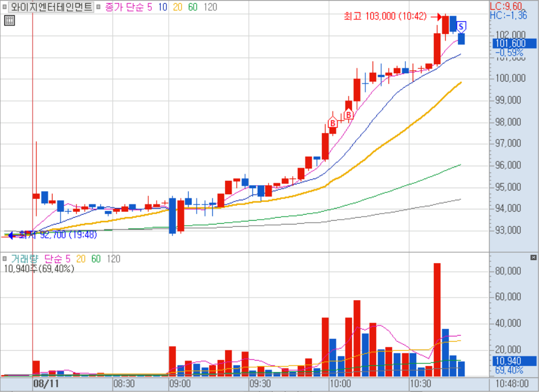Click the blue S sell signal marker
539x392 pixels.
pyautogui.click(x=461, y=26)
